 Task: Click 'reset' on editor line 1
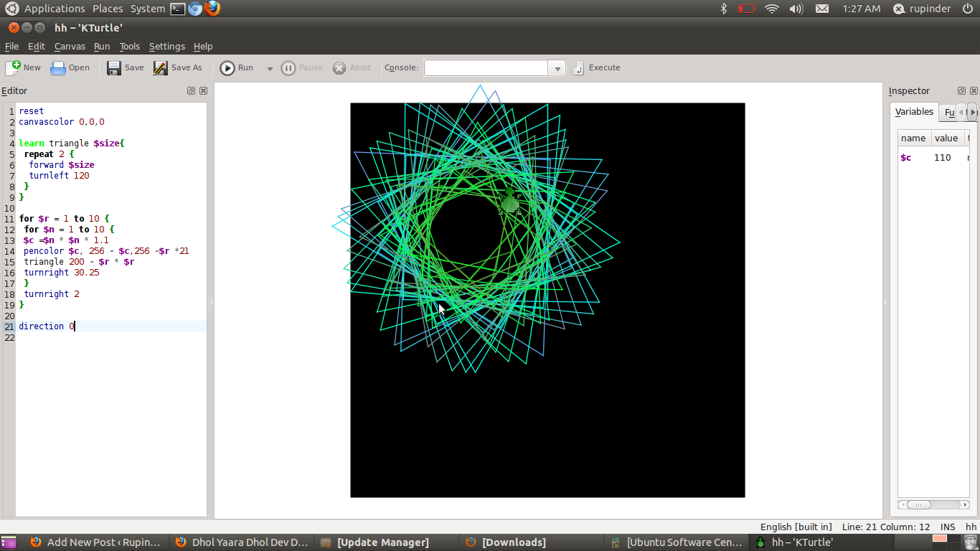click(31, 111)
